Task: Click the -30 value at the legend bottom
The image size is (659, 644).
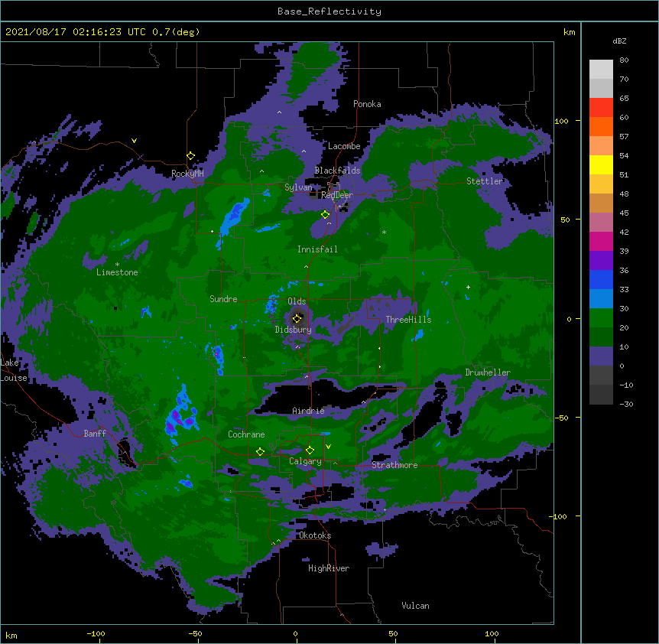Action: pyautogui.click(x=626, y=404)
